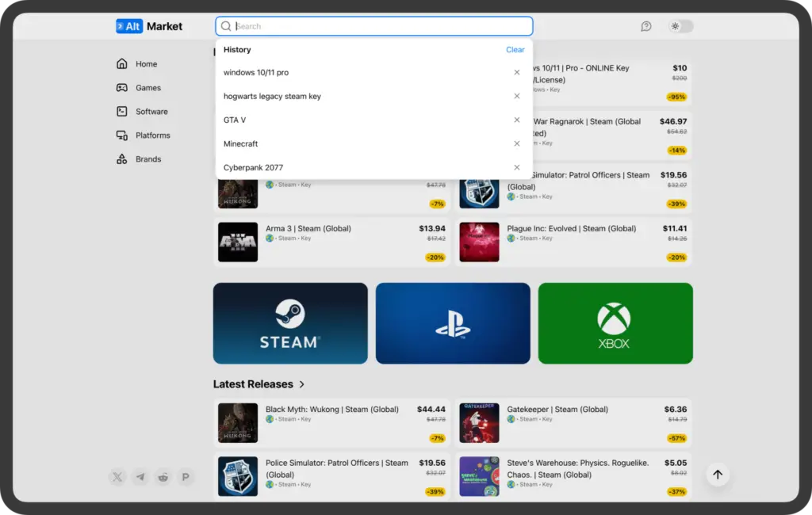Remove Minecraft from history
Screen dimensions: 812x515
[x=517, y=144]
